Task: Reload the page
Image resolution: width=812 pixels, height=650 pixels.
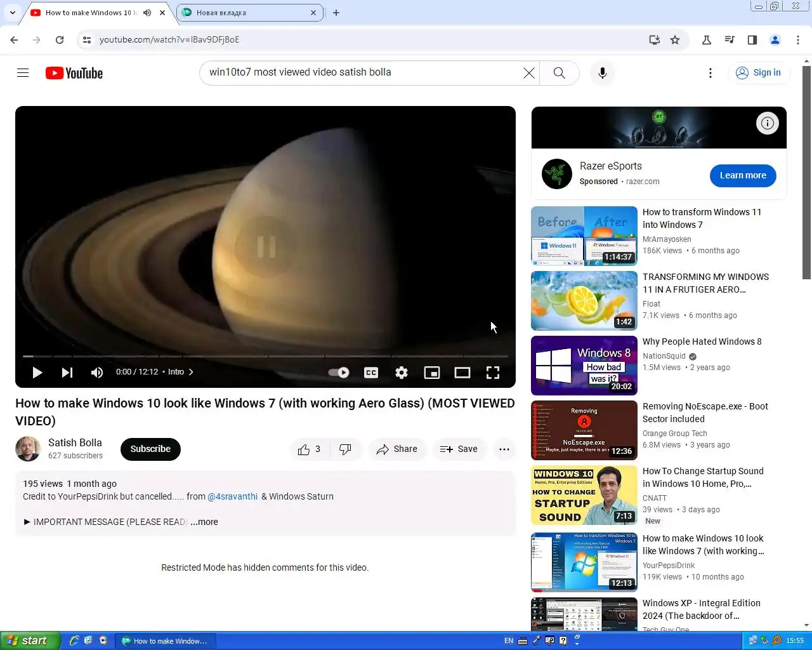Action: [60, 39]
